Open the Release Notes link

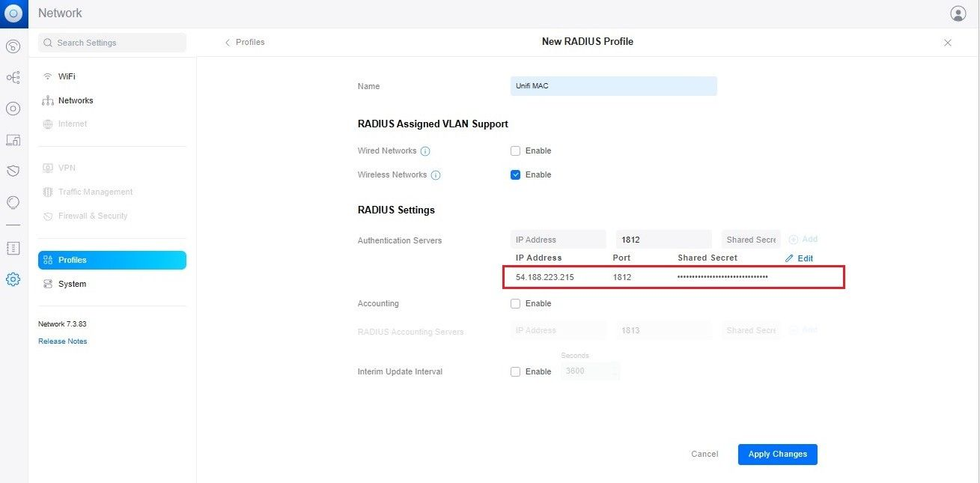tap(62, 341)
